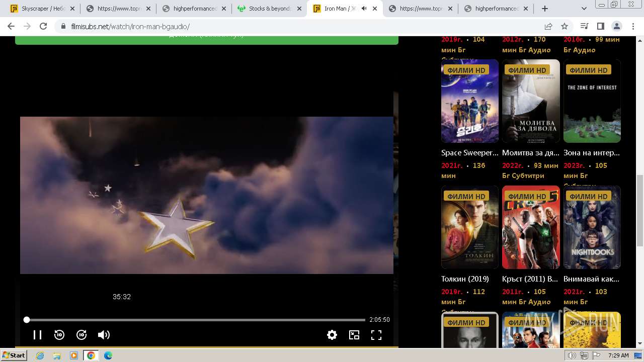The image size is (644, 362).
Task: Expand the tab search dropdown
Action: (x=584, y=9)
